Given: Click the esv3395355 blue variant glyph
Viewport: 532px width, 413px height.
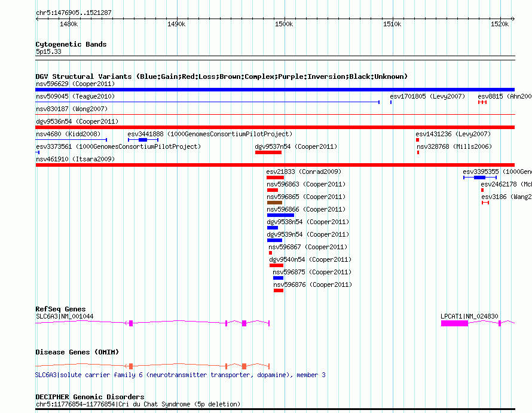Looking at the screenshot, I should pos(480,178).
